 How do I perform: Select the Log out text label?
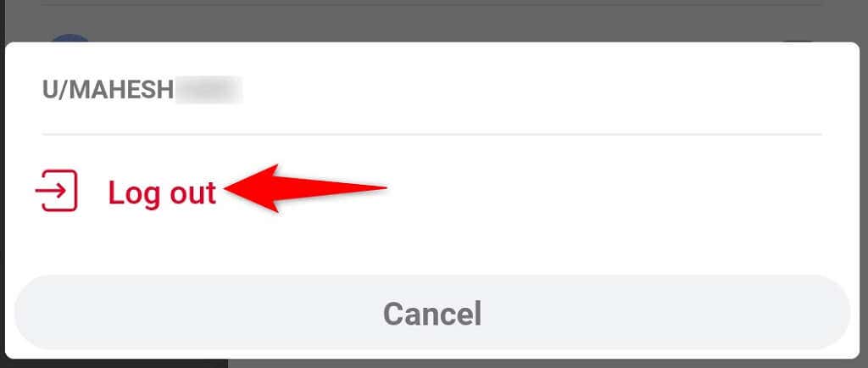tap(162, 192)
